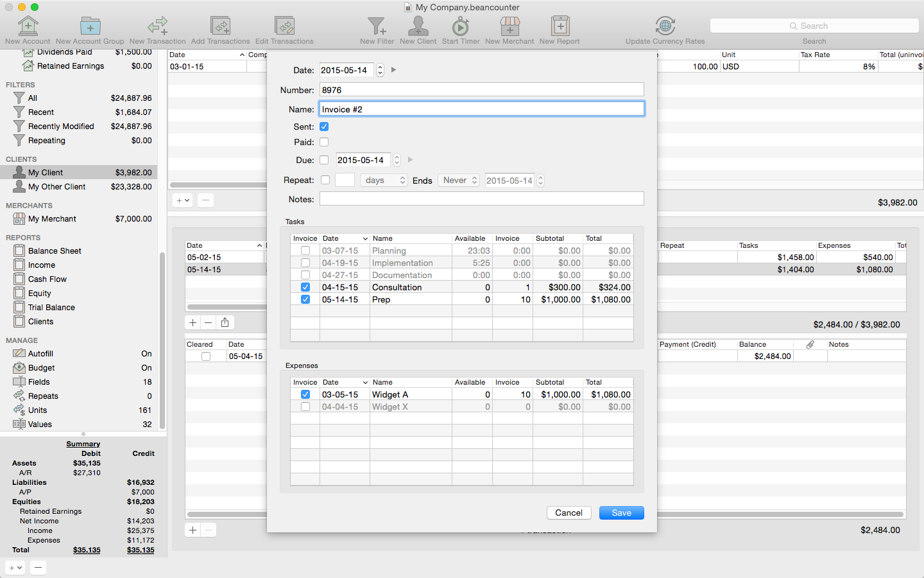
Task: Open the Units manage item
Action: pos(79,410)
